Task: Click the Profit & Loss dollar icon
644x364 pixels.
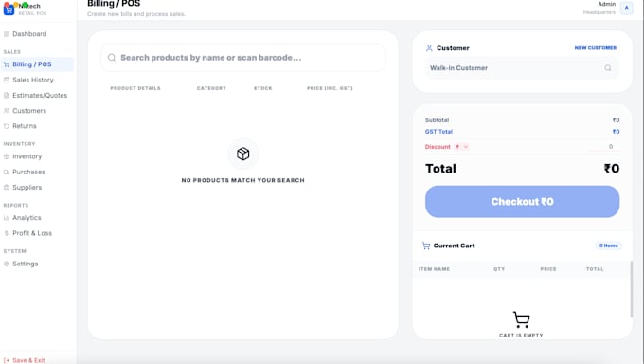Action: tap(7, 233)
